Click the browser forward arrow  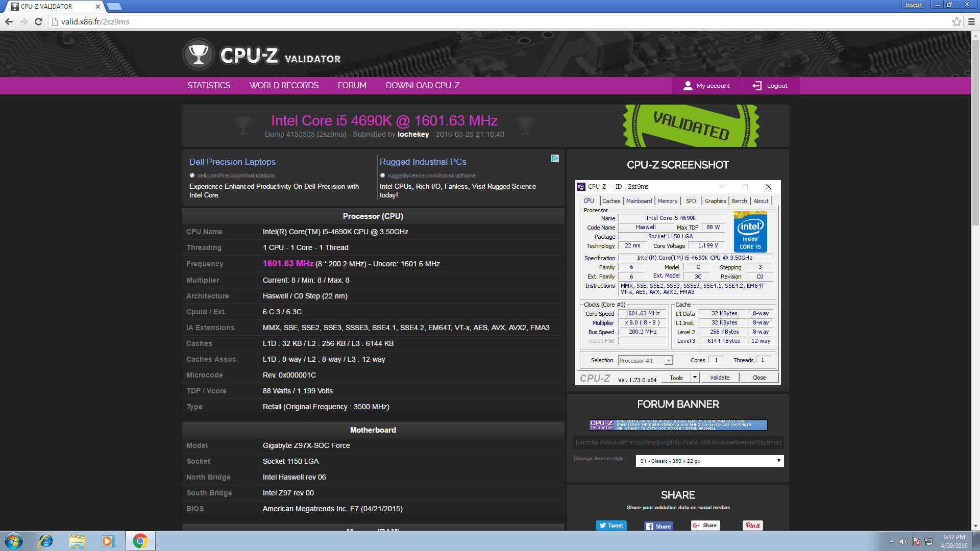pos(23,21)
